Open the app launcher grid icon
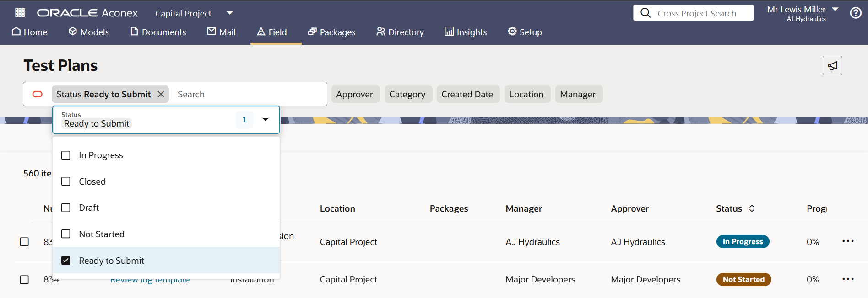Screen dimensions: 868x298 [x=20, y=13]
